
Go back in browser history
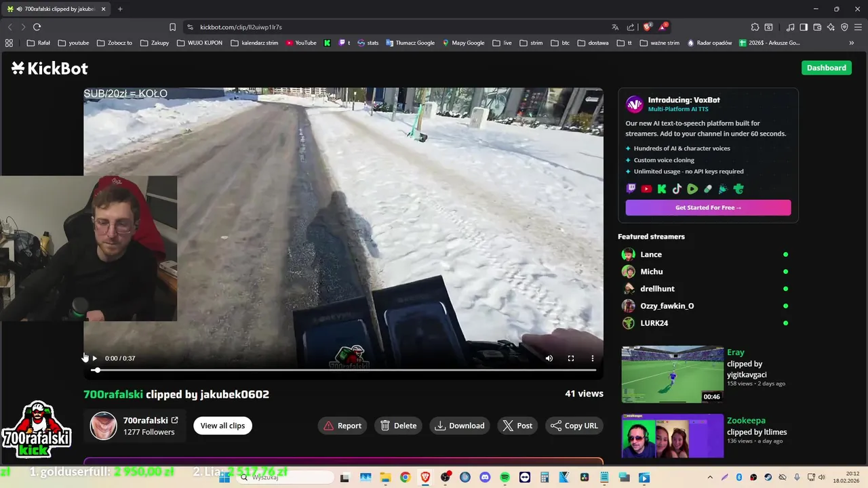(x=9, y=27)
